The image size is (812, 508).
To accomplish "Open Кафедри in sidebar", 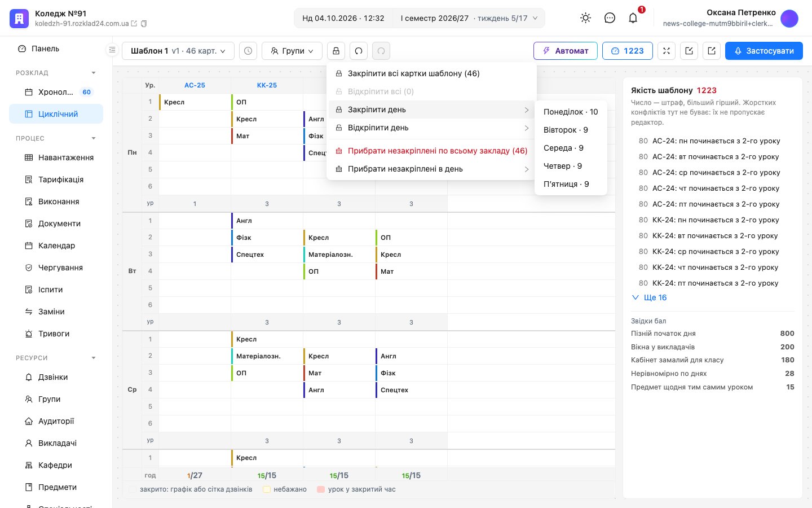I will (x=56, y=465).
